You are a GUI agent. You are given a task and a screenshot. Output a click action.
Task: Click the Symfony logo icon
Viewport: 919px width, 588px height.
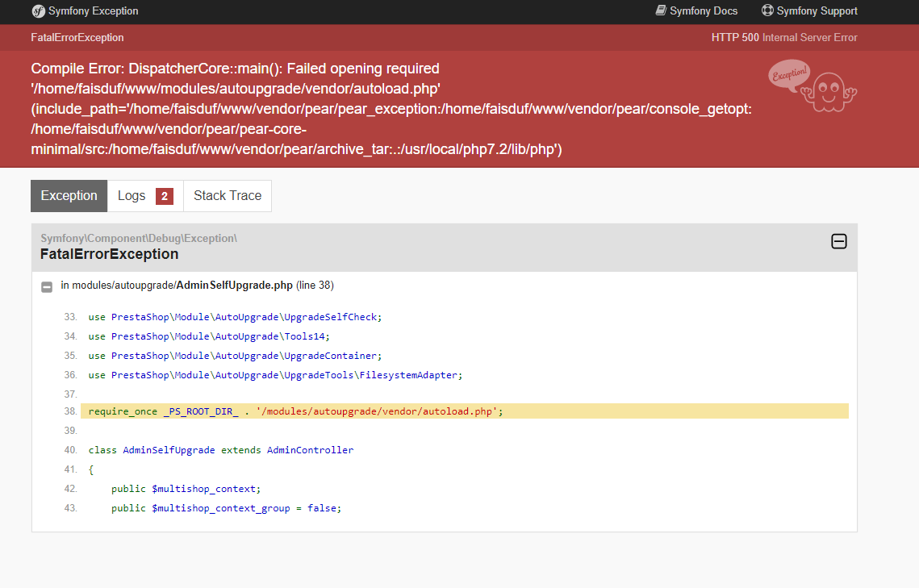click(x=38, y=11)
